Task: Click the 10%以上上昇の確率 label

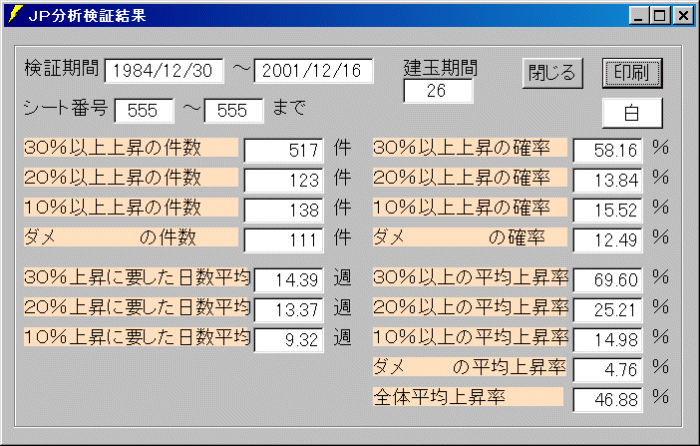Action: click(x=470, y=207)
